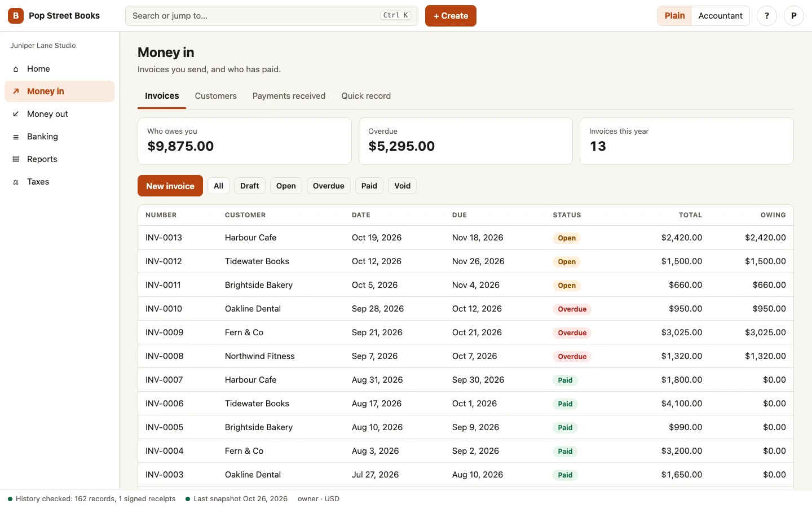This screenshot has height=508, width=812.
Task: Click the Banking lines icon
Action: coord(16,137)
